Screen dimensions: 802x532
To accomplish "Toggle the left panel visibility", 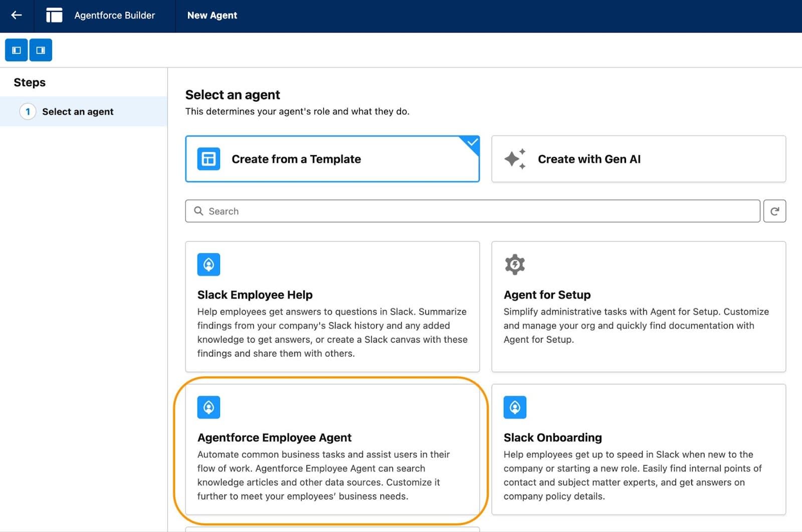I will point(16,50).
